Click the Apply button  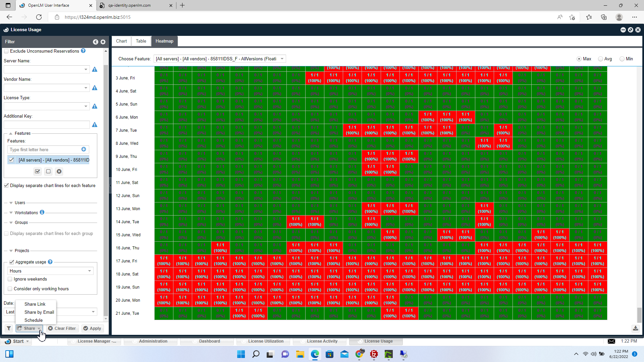[92, 328]
